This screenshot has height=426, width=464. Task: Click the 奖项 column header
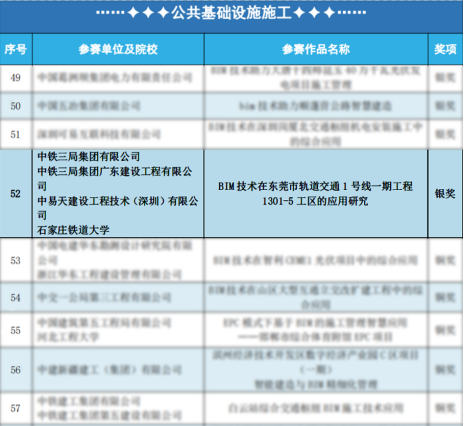tap(446, 49)
